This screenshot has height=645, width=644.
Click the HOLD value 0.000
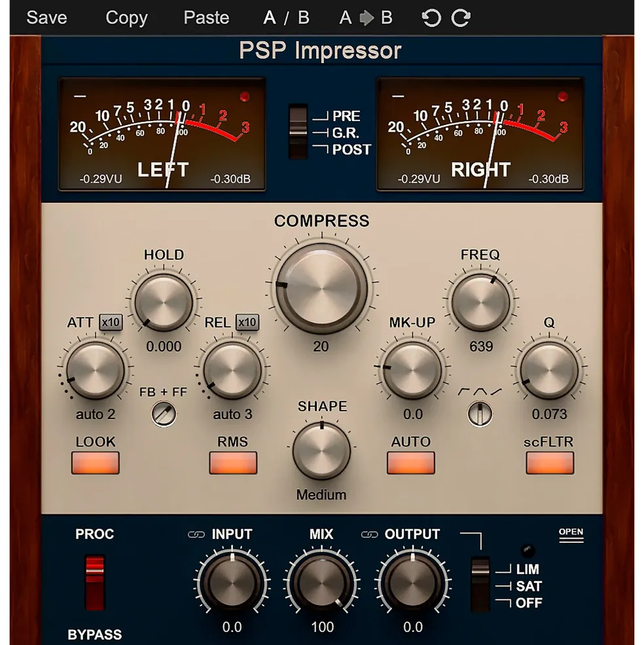click(x=164, y=346)
